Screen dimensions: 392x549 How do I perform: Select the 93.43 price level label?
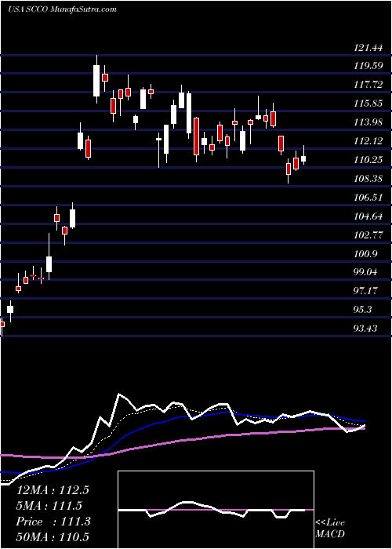point(366,329)
